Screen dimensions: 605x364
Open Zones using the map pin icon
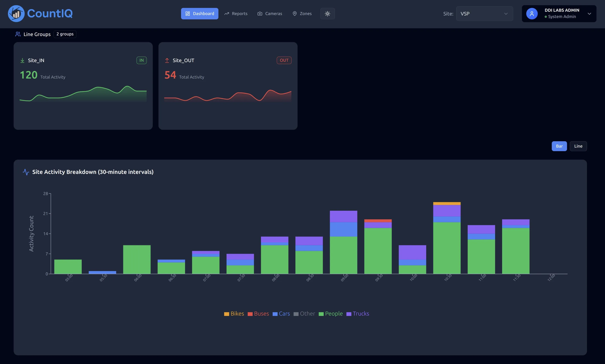point(295,13)
